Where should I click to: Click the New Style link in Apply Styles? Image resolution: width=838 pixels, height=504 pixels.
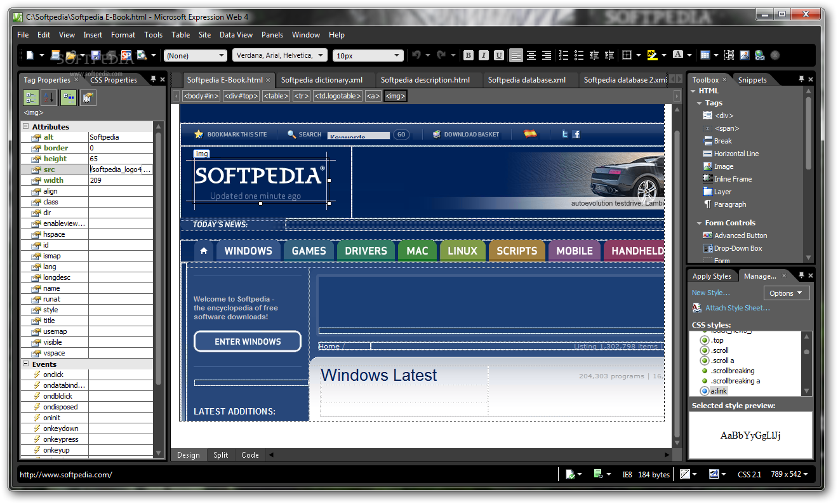click(x=710, y=293)
